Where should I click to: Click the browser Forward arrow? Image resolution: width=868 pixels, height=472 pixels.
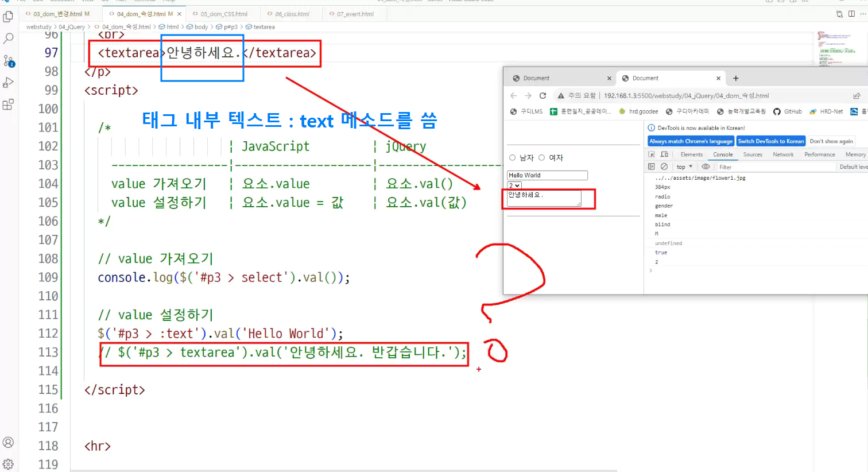click(528, 95)
